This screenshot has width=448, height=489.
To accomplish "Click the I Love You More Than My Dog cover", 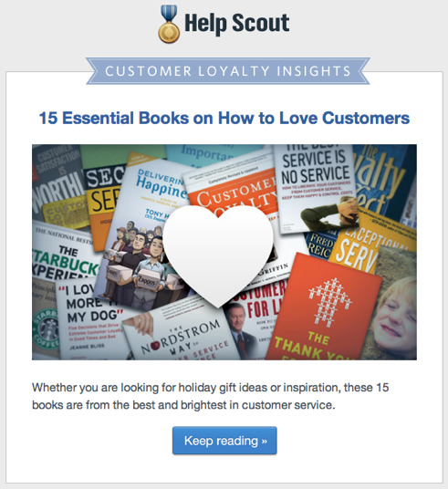I will coord(90,319).
